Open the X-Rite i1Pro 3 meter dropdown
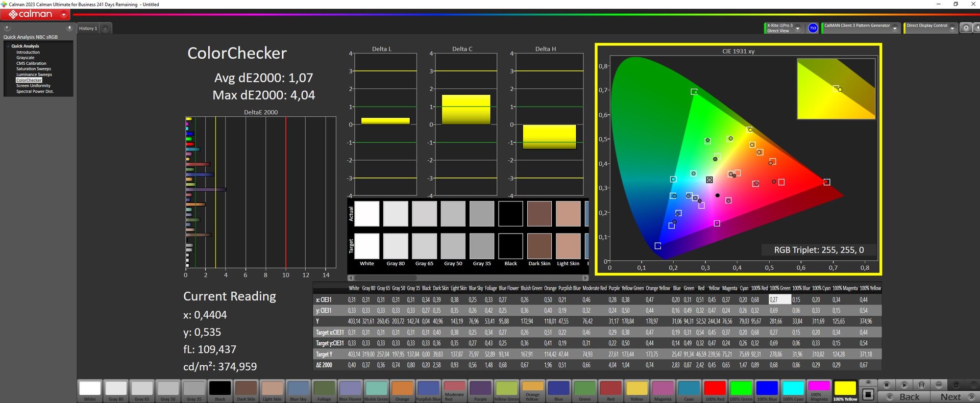980x403 pixels. click(x=798, y=29)
